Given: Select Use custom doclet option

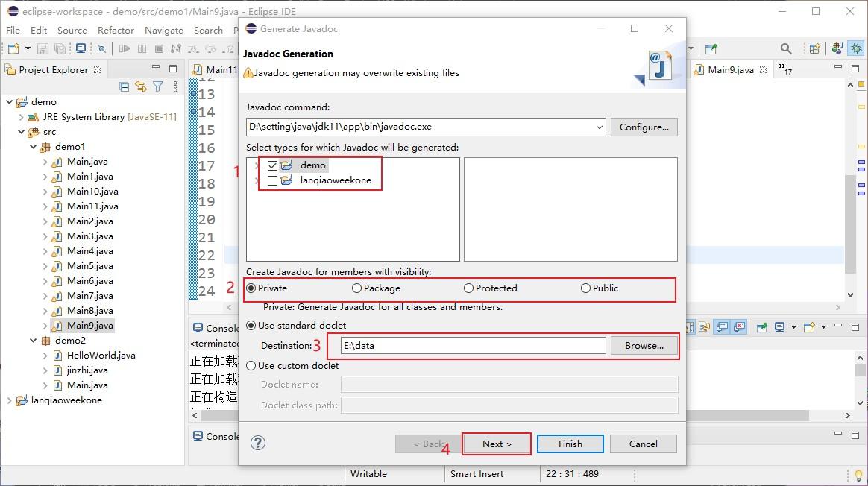Looking at the screenshot, I should (x=251, y=366).
